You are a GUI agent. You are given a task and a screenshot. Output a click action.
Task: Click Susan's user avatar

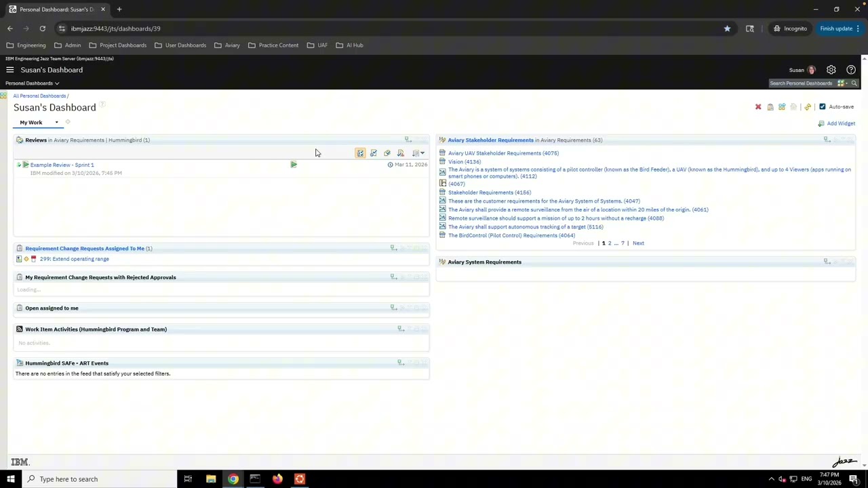(x=811, y=70)
